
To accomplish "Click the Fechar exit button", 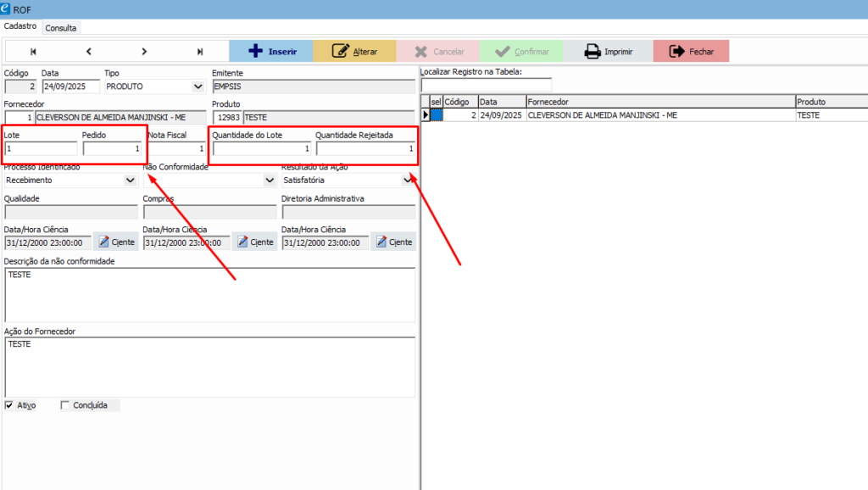I will coord(691,52).
